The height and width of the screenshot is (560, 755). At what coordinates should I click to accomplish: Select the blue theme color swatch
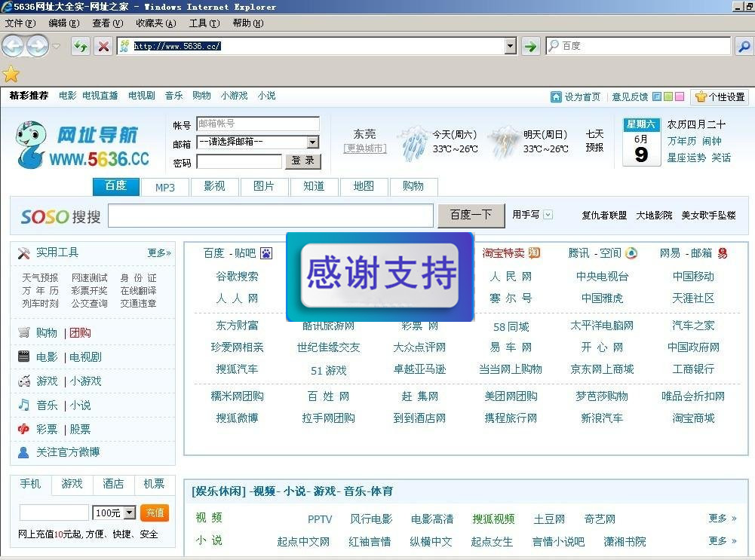(657, 96)
